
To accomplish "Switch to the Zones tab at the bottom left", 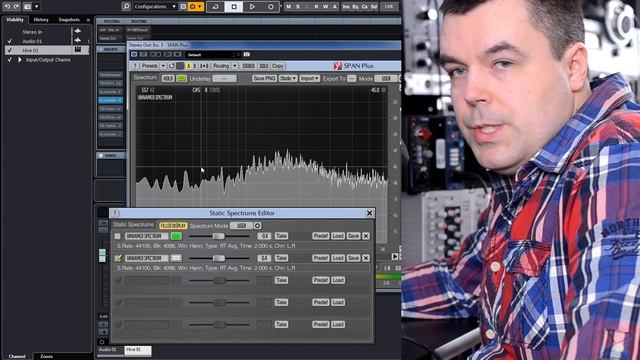I will point(46,356).
